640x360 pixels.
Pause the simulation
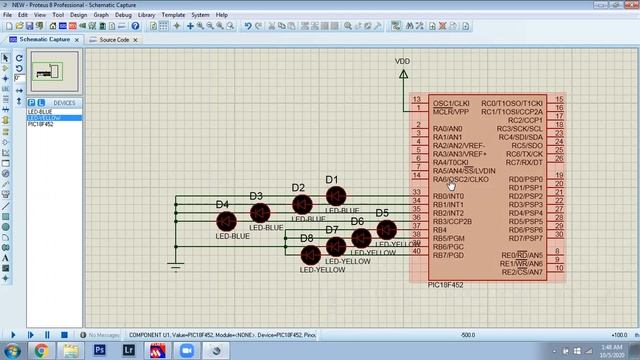pyautogui.click(x=47, y=335)
